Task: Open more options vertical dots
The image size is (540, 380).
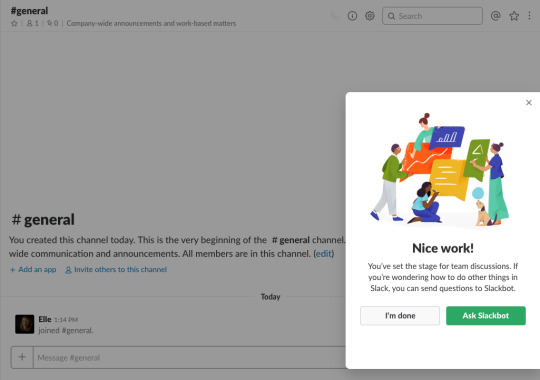Action: (x=529, y=16)
